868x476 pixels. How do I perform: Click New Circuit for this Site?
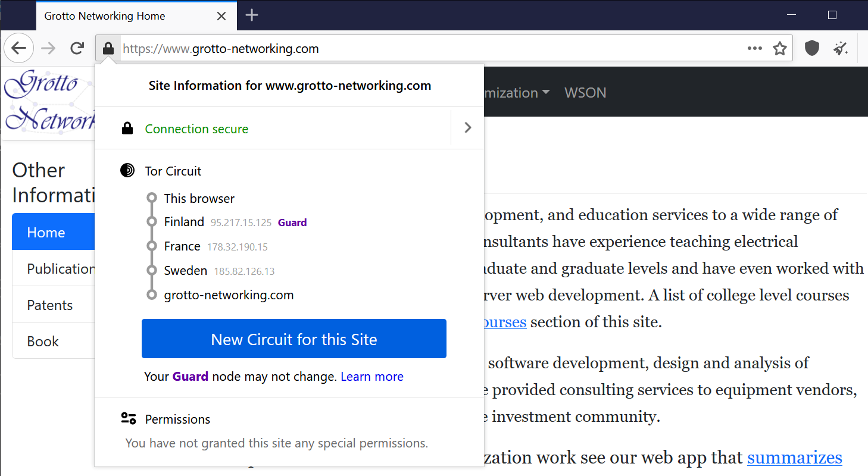294,339
